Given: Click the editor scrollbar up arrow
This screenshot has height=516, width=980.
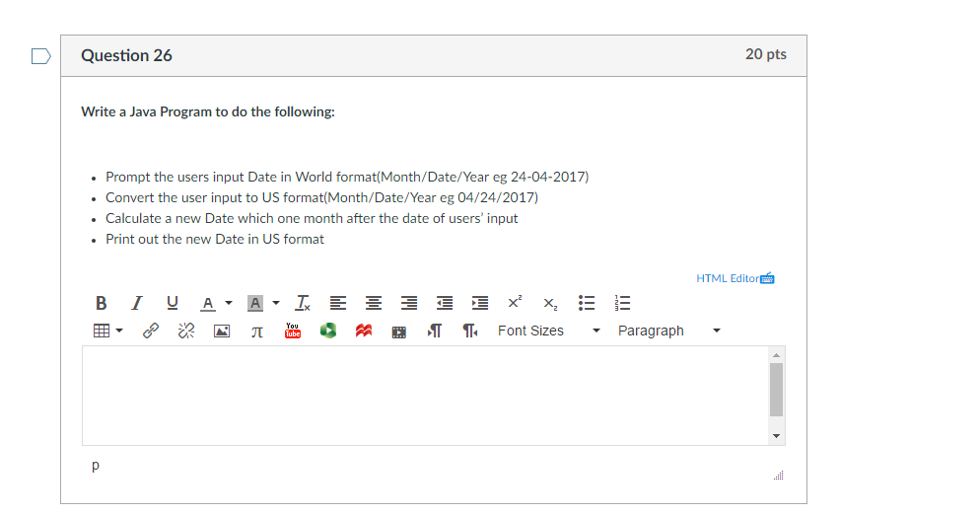Looking at the screenshot, I should click(776, 355).
